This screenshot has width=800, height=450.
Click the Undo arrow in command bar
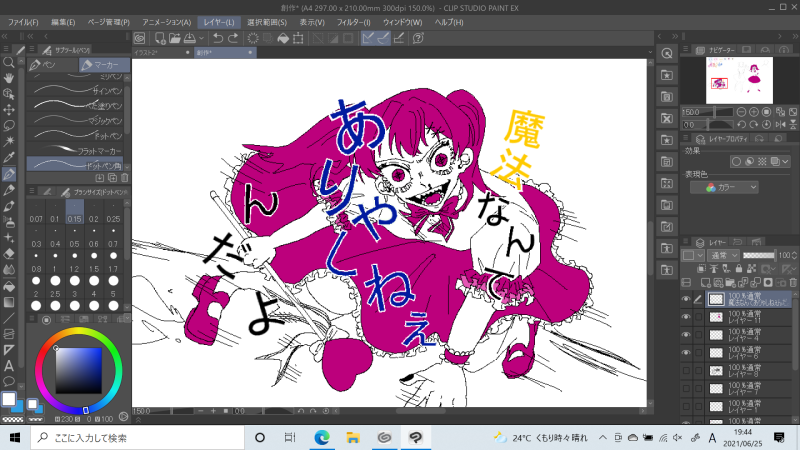click(218, 38)
